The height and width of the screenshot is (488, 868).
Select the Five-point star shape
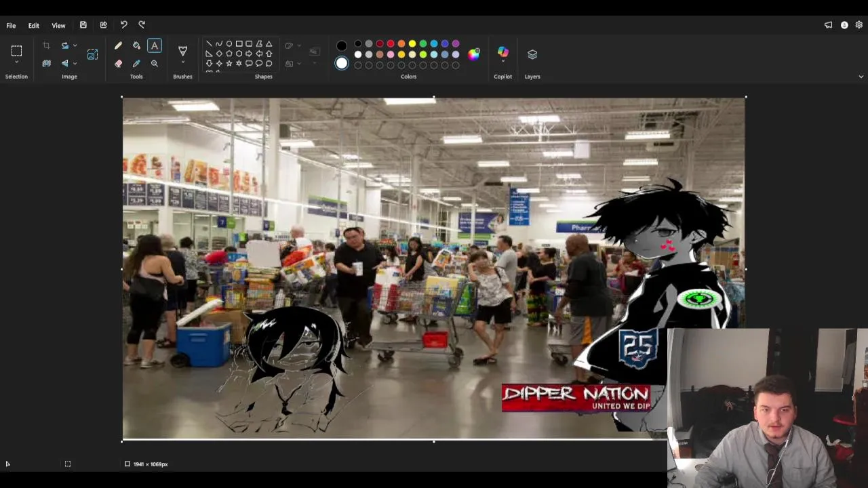coord(229,64)
